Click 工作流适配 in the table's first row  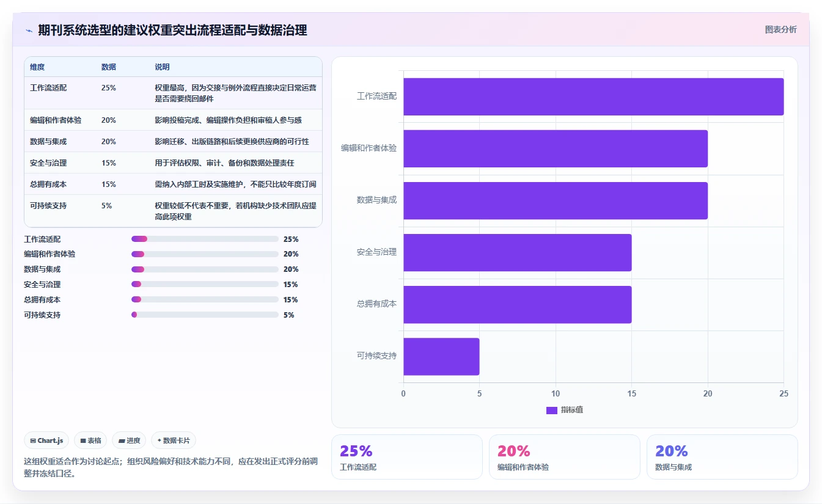click(x=48, y=88)
